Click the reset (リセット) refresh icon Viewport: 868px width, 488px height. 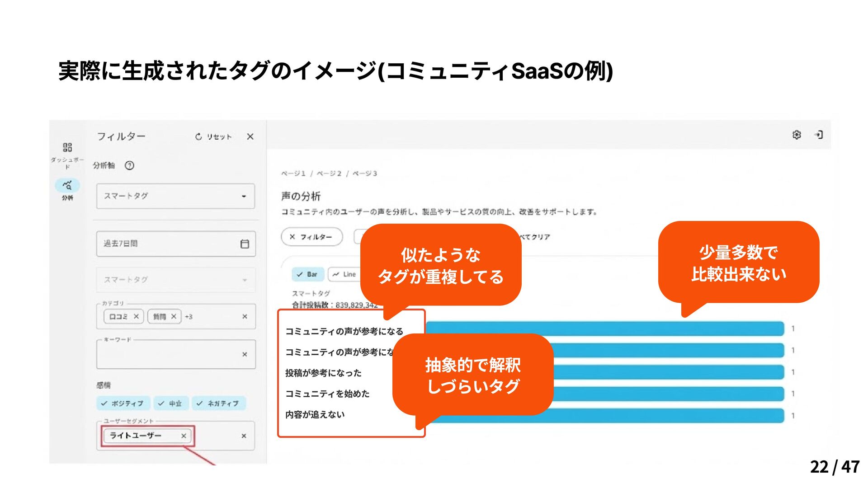(198, 136)
